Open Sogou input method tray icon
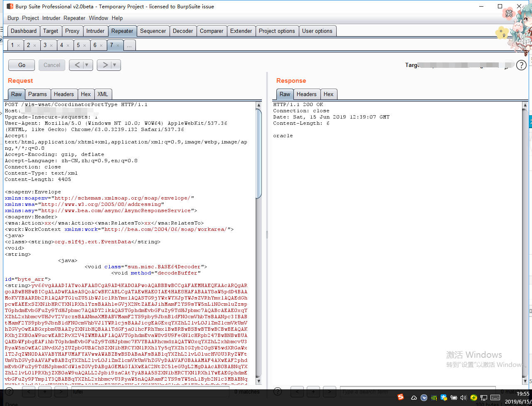 [x=401, y=397]
